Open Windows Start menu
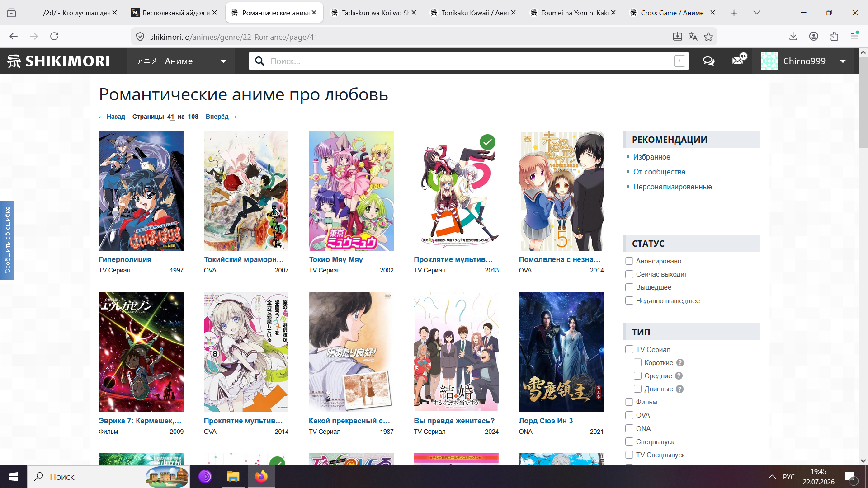This screenshot has width=868, height=488. 14,477
